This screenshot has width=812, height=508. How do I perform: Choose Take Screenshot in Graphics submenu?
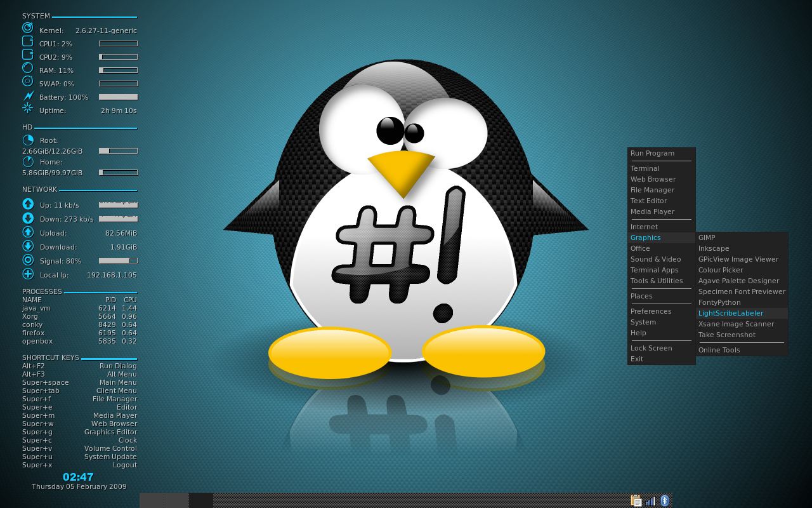click(x=742, y=335)
